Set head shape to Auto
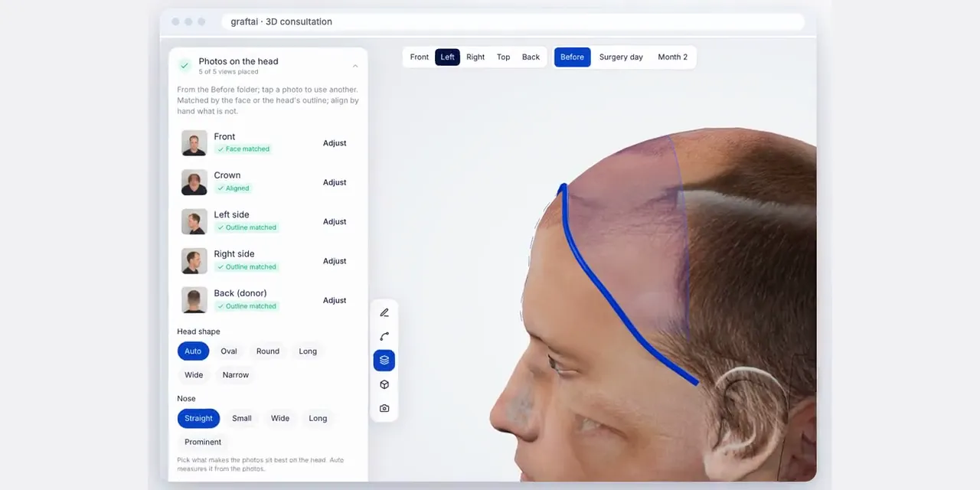The height and width of the screenshot is (490, 980). 193,351
